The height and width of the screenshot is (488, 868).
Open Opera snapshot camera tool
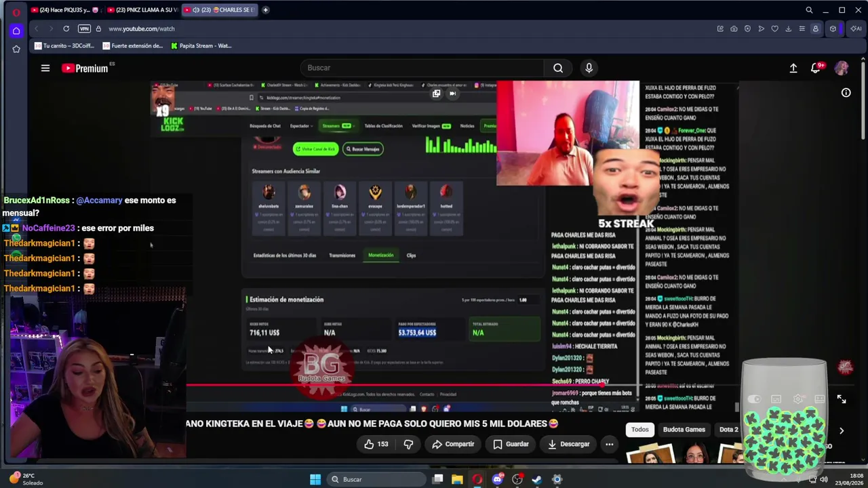(734, 28)
